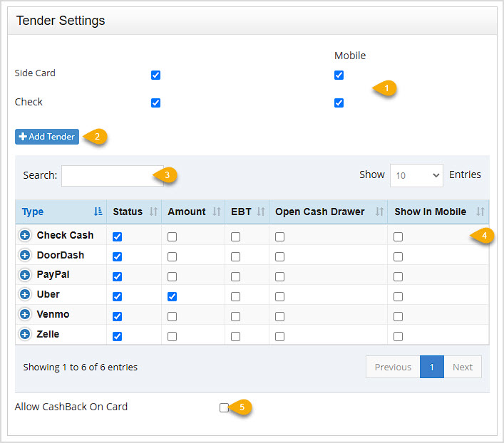This screenshot has height=443, width=504.
Task: Enable Open Cash Drawer for DoorDash
Action: (x=279, y=256)
